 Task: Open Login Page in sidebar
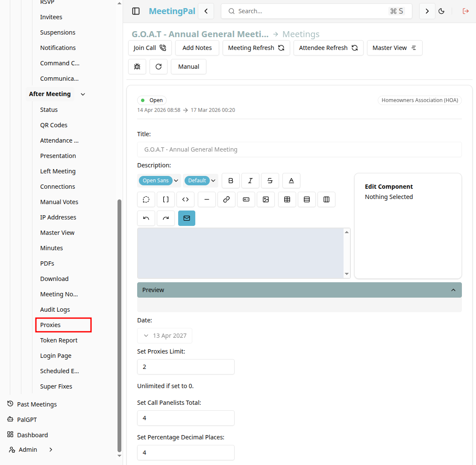tap(56, 356)
